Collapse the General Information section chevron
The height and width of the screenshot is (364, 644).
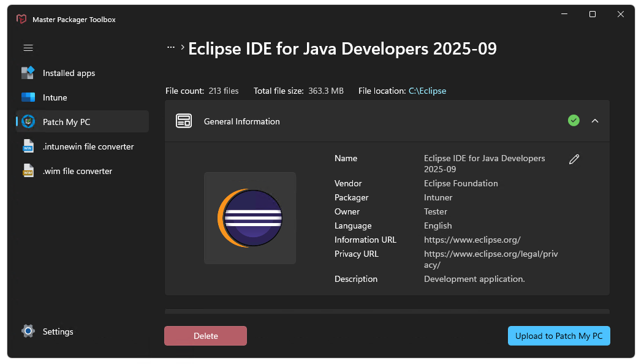point(595,121)
